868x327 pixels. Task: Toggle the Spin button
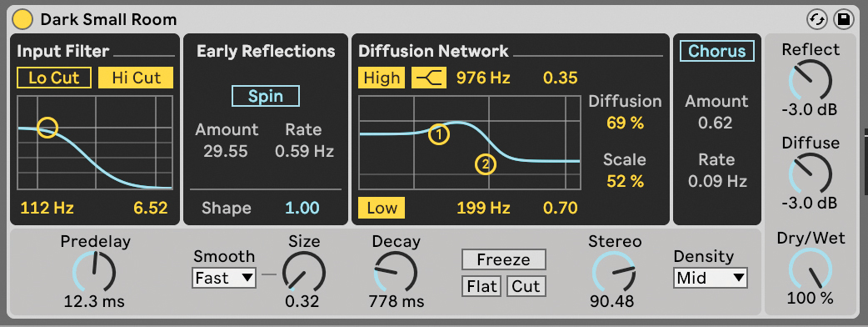(x=266, y=96)
